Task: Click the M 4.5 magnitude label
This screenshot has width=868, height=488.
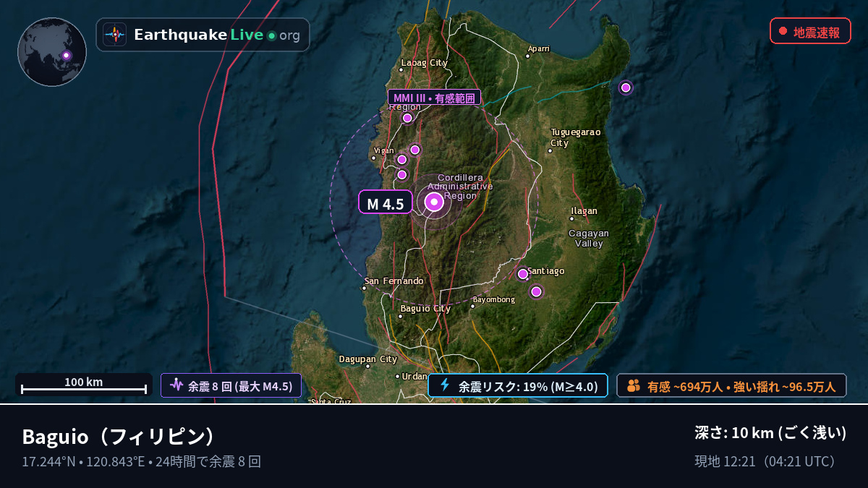Action: tap(386, 202)
